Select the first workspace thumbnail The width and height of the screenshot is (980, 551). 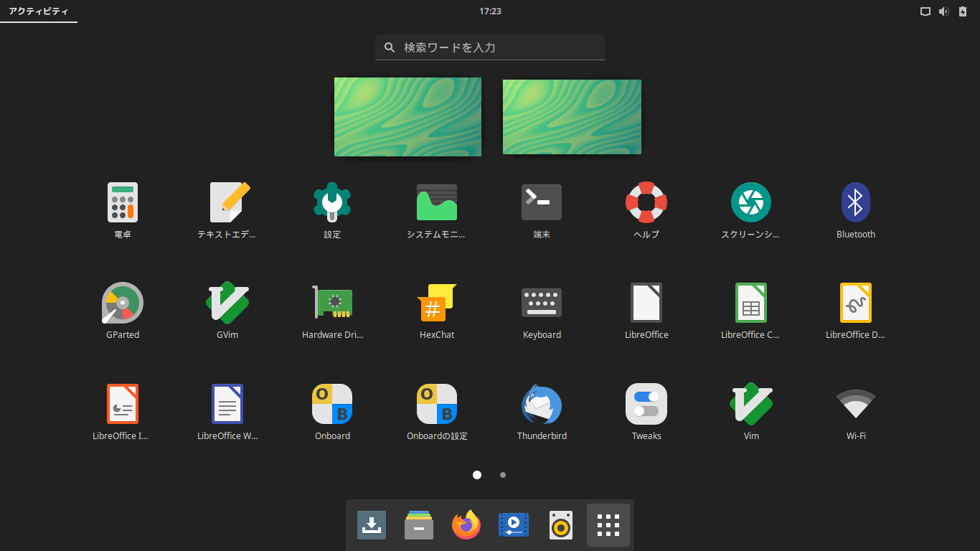[x=407, y=117]
